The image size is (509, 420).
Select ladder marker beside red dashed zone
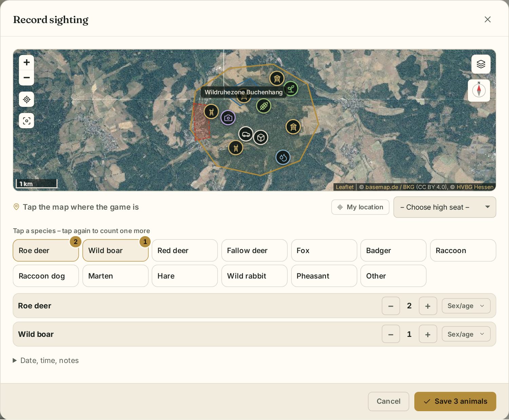point(211,112)
